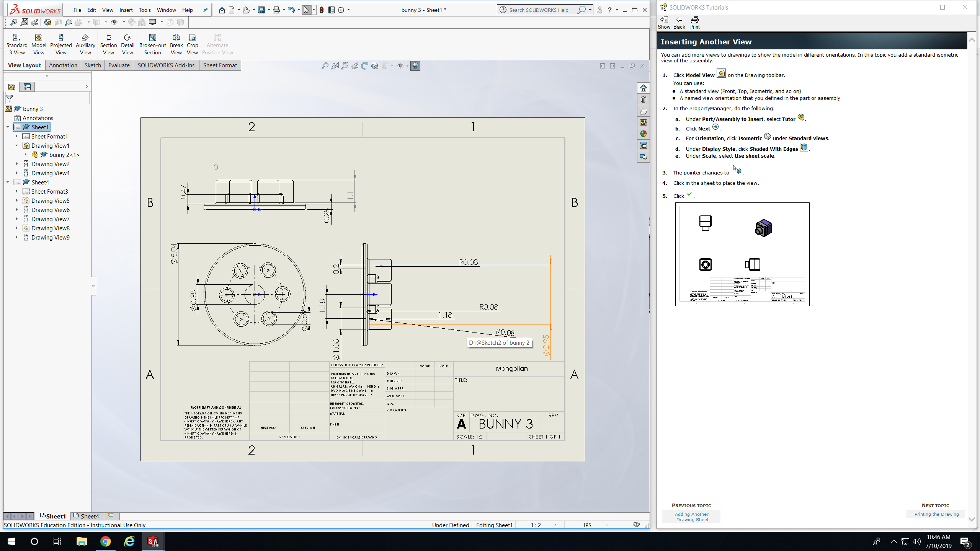The width and height of the screenshot is (980, 551).
Task: Click the Model View tool icon
Action: click(x=39, y=37)
